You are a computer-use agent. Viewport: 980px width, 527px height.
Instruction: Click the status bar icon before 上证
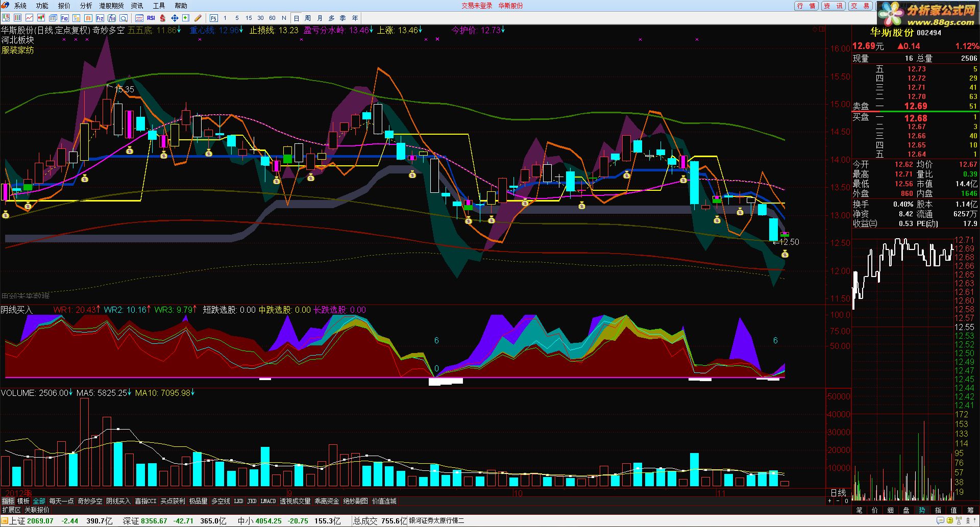5,521
